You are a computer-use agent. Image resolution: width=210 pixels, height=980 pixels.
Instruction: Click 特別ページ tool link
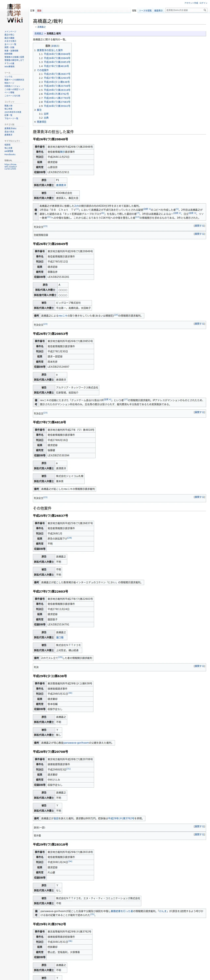pos(9,83)
